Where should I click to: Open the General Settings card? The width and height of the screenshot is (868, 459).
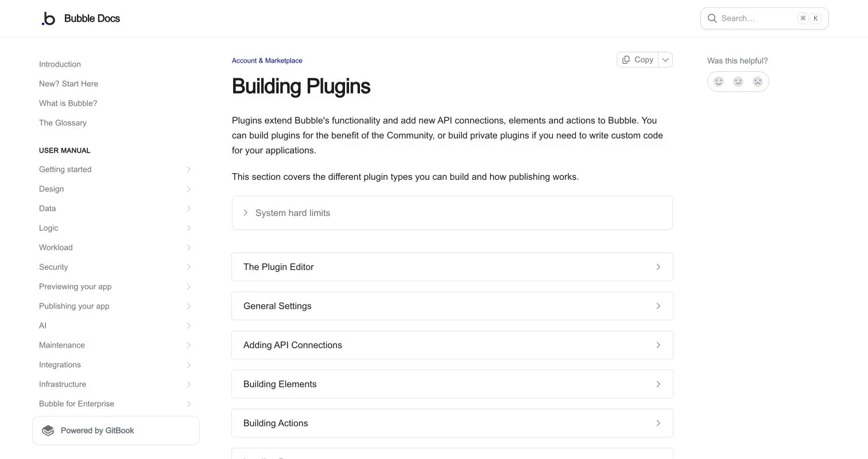[x=452, y=306]
